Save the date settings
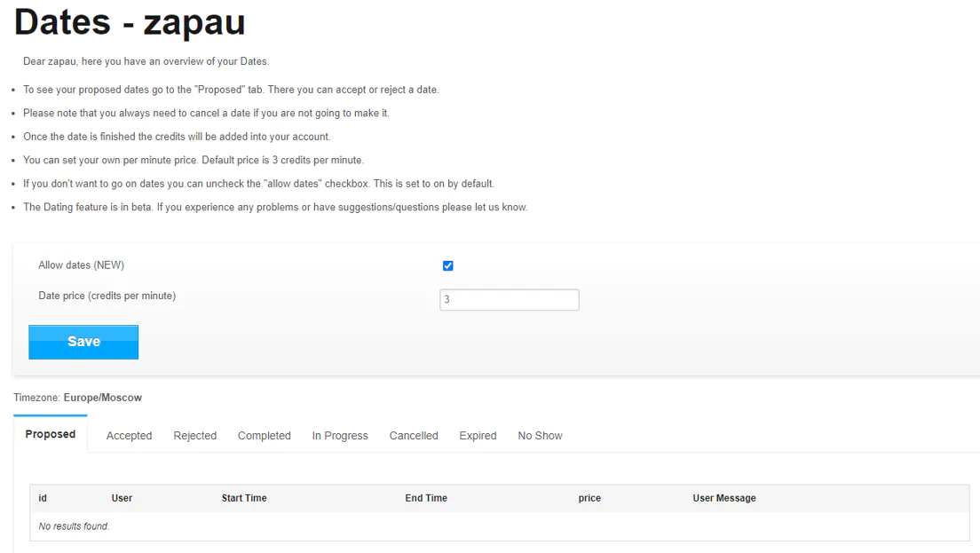The width and height of the screenshot is (980, 553). (x=83, y=342)
